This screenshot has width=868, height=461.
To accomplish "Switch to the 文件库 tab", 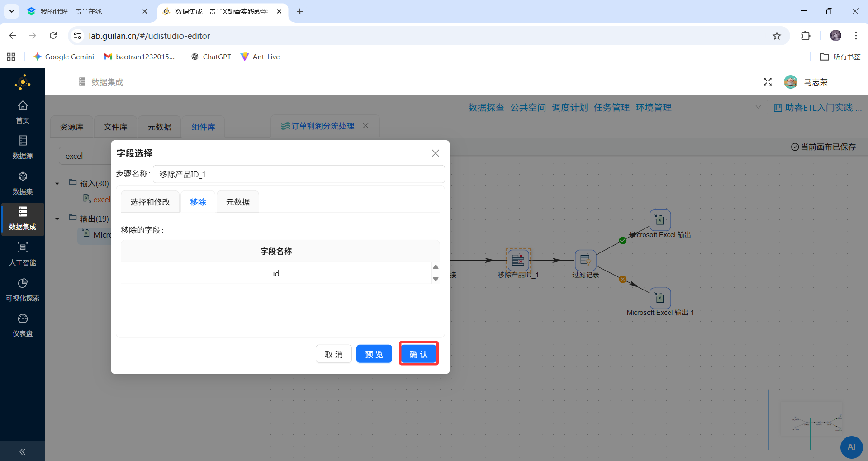I will [x=115, y=127].
